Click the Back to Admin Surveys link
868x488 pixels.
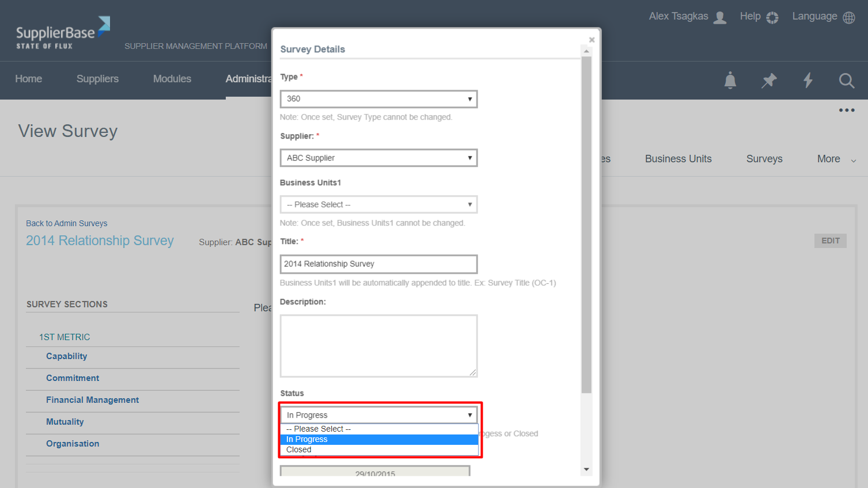pos(66,223)
